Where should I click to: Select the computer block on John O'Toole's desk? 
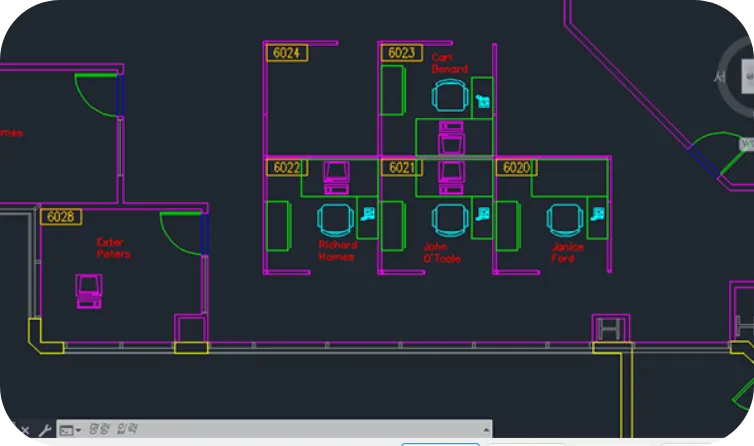(x=451, y=178)
